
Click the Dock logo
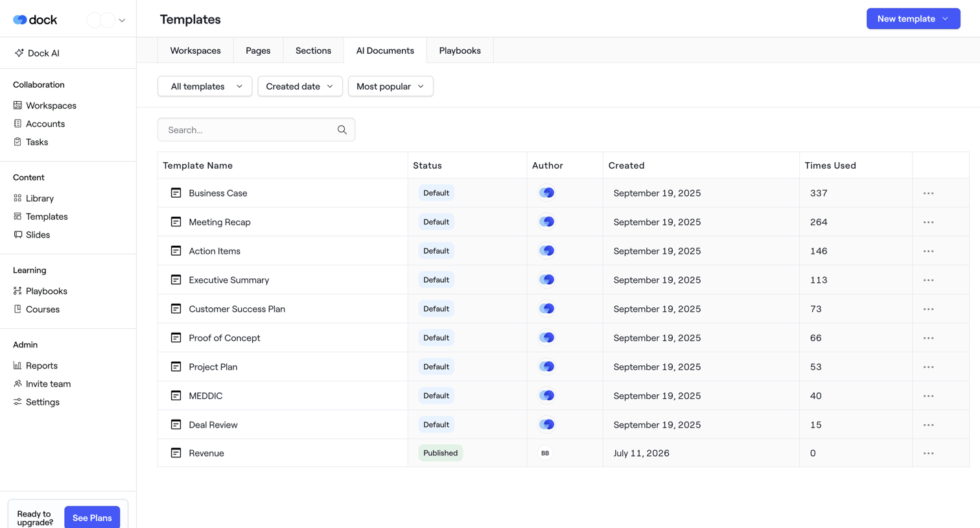(x=35, y=19)
